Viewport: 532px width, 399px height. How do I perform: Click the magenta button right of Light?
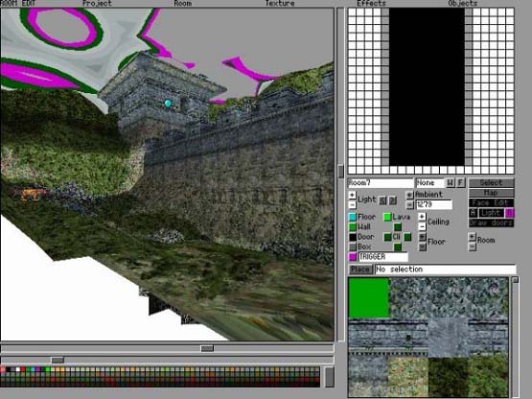tap(510, 213)
